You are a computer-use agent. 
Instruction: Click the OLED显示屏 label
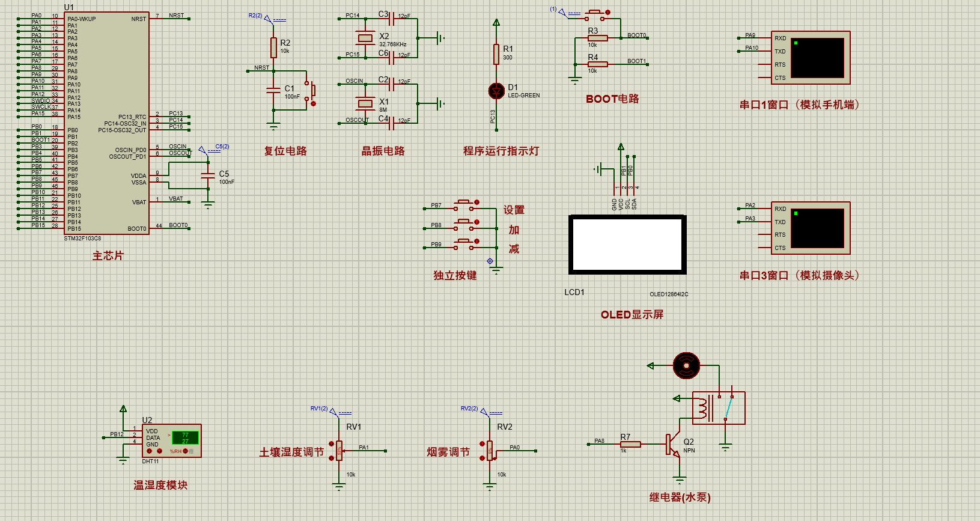click(632, 314)
